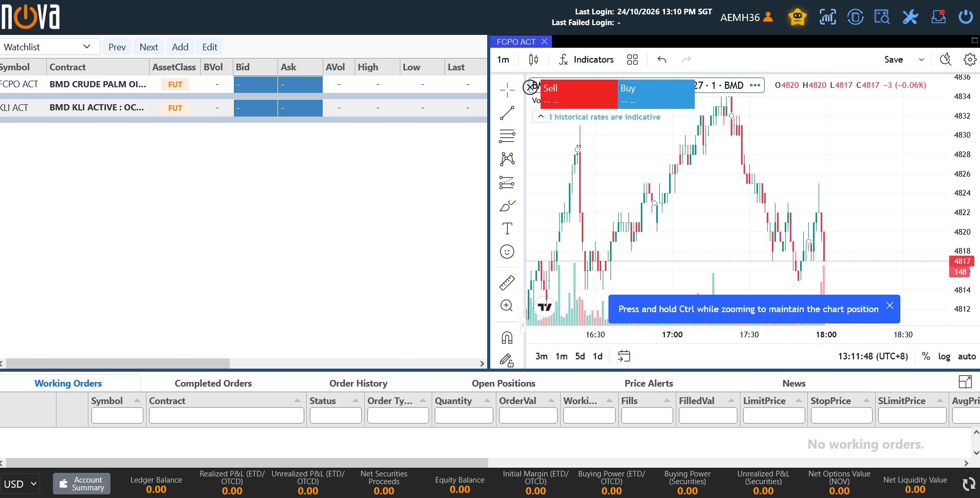The height and width of the screenshot is (498, 980).
Task: Select the ruler measure tool
Action: [x=507, y=283]
